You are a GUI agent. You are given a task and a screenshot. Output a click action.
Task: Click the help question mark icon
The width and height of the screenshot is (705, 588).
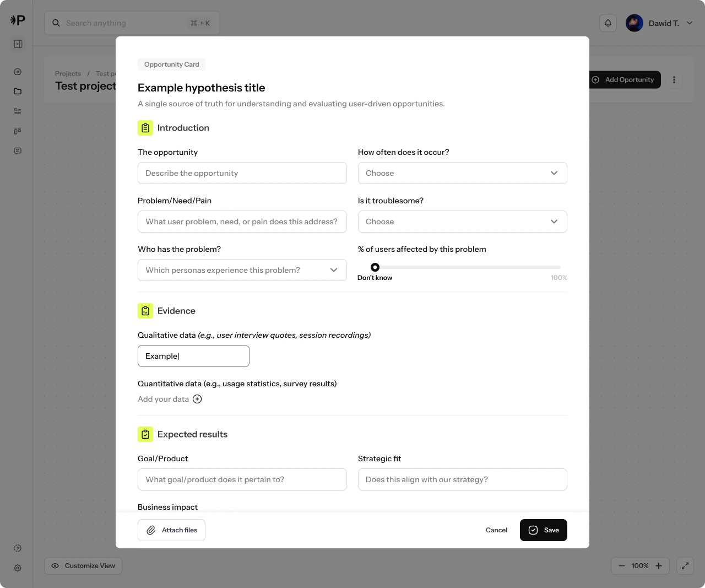click(x=18, y=548)
